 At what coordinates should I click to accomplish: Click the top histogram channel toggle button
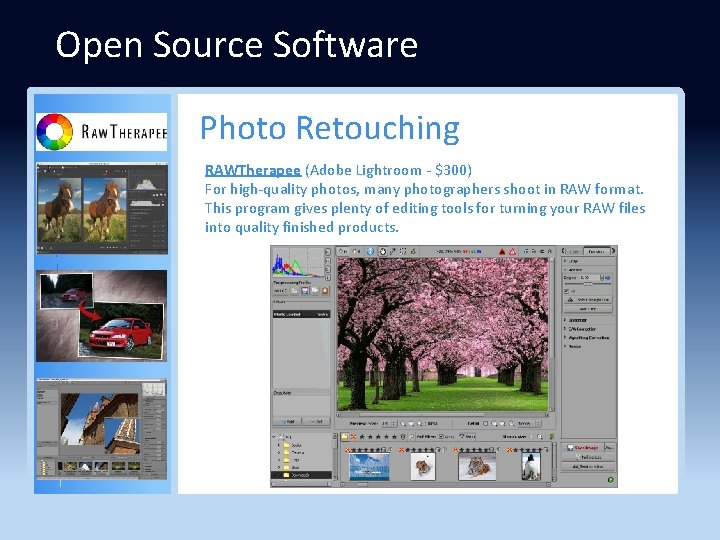click(x=328, y=252)
